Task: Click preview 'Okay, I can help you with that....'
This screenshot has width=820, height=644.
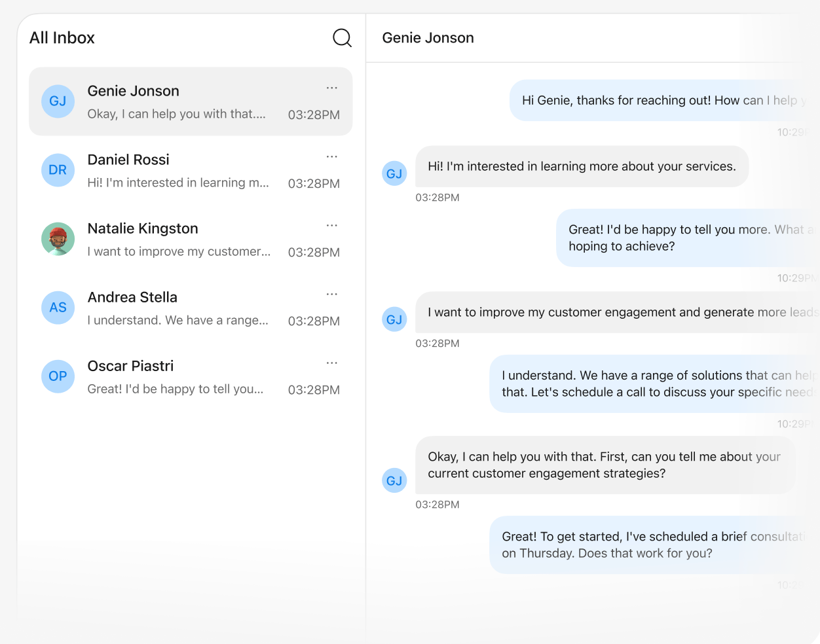Action: (x=177, y=114)
